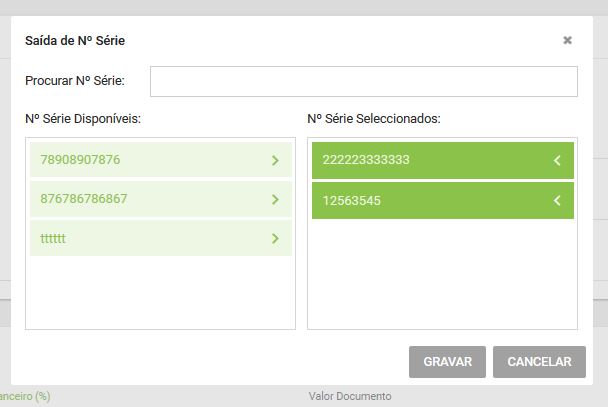Screen dimensions: 608x407
Task: Click right chevron next to tttttt
Action: pos(275,238)
